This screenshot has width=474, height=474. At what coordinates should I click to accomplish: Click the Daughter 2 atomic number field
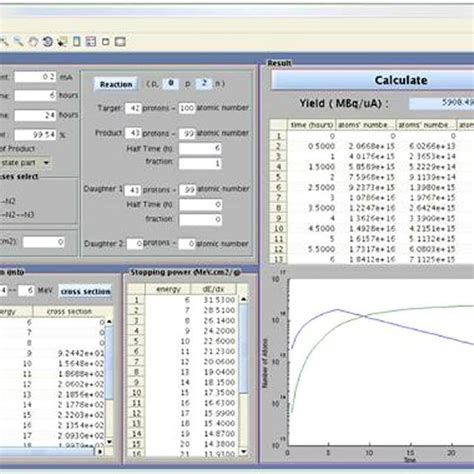[x=187, y=244]
